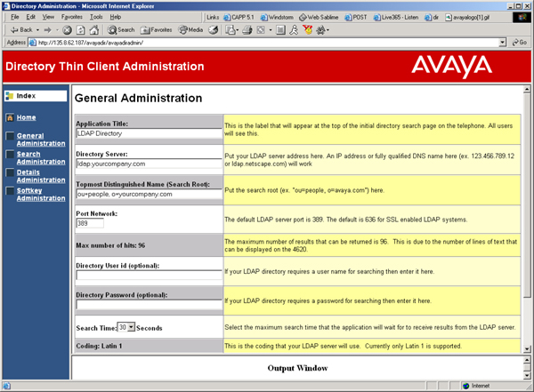This screenshot has width=534, height=392.
Task: Open the Search toolbar button
Action: pos(121,30)
